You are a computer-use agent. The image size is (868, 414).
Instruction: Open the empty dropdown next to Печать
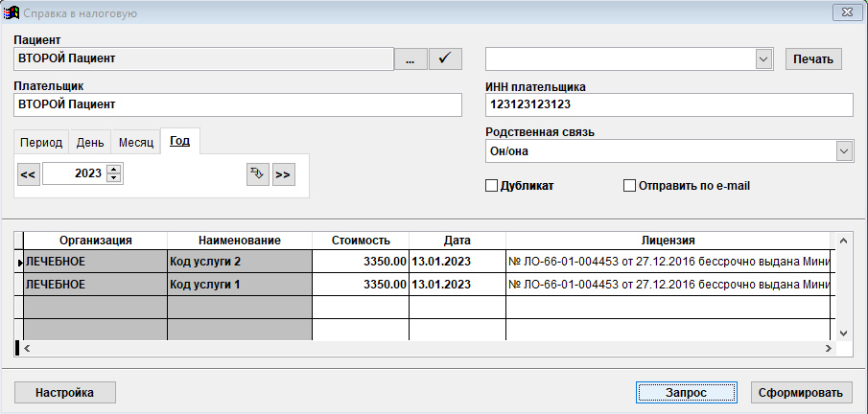pyautogui.click(x=763, y=58)
